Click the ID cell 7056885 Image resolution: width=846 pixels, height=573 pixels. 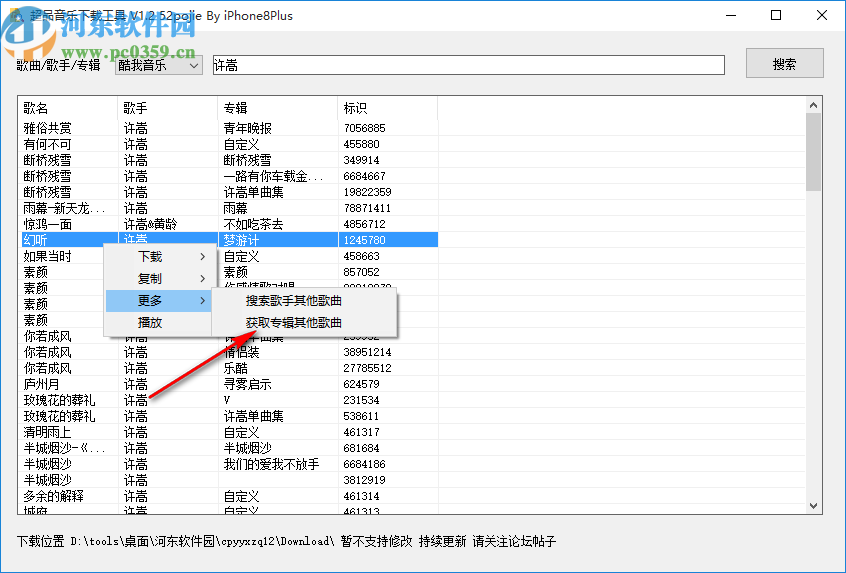pos(365,128)
